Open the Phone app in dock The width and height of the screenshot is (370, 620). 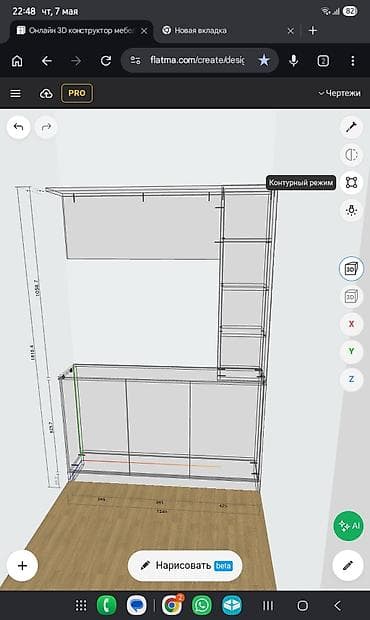click(106, 605)
